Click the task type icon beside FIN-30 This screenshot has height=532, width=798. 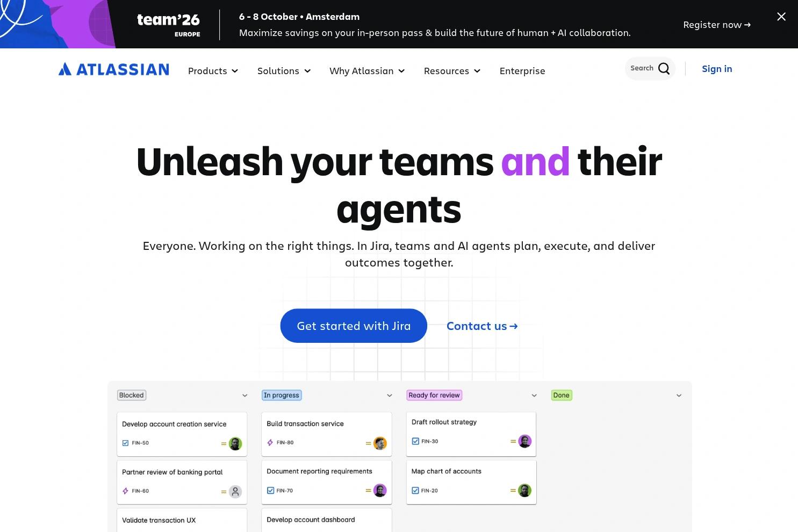(x=415, y=441)
